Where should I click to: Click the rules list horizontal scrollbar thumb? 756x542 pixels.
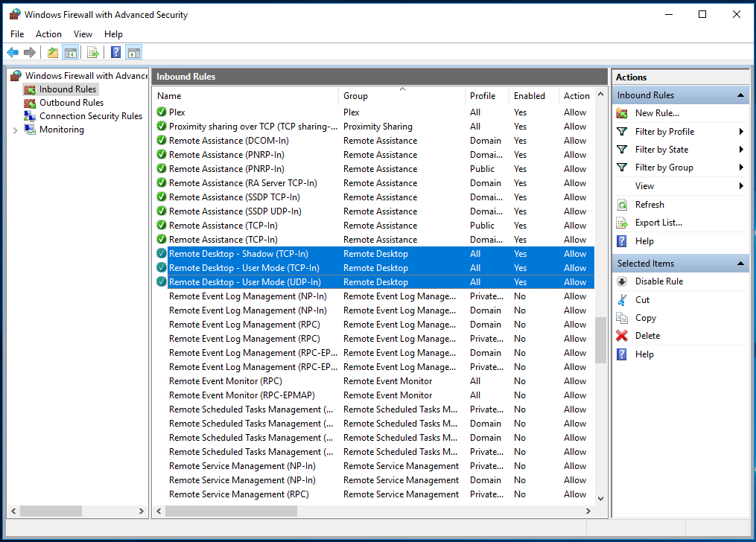pyautogui.click(x=231, y=511)
